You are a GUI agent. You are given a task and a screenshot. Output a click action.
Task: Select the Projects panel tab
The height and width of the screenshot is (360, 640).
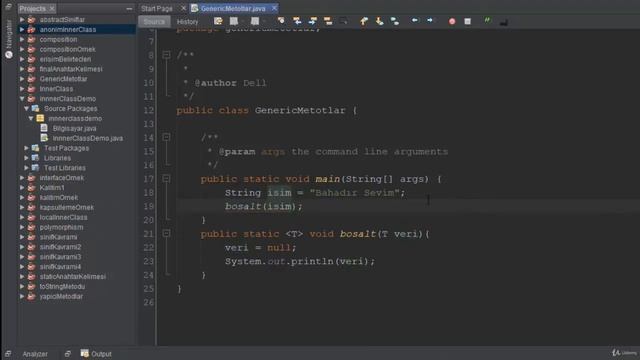click(x=32, y=9)
